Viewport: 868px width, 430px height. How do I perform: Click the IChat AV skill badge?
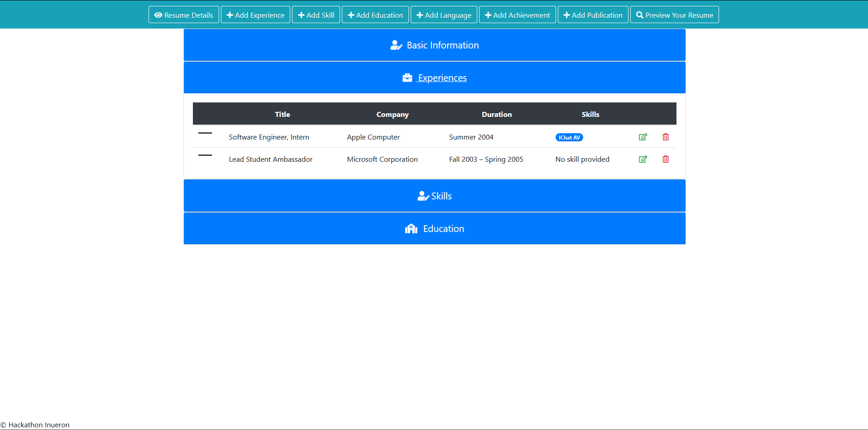coord(569,137)
